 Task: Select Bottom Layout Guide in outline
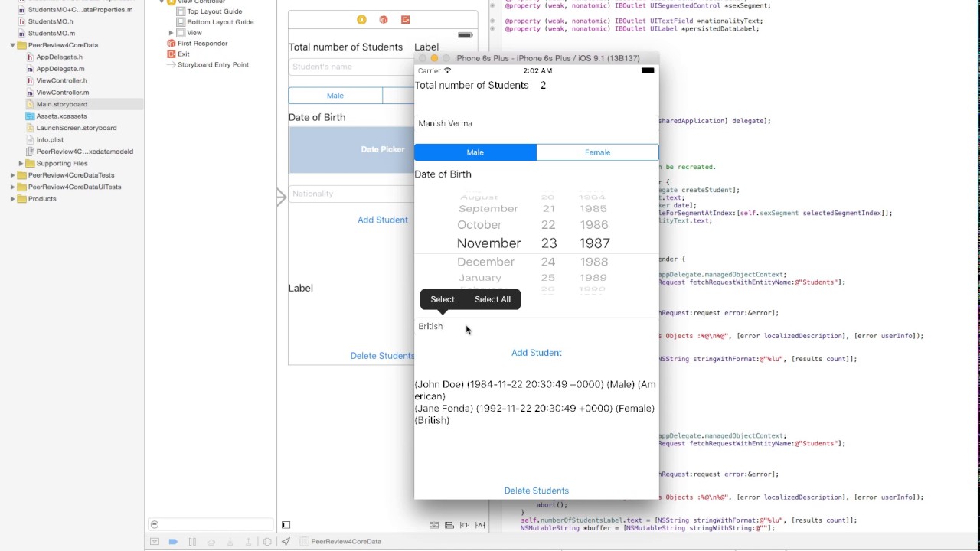point(220,22)
